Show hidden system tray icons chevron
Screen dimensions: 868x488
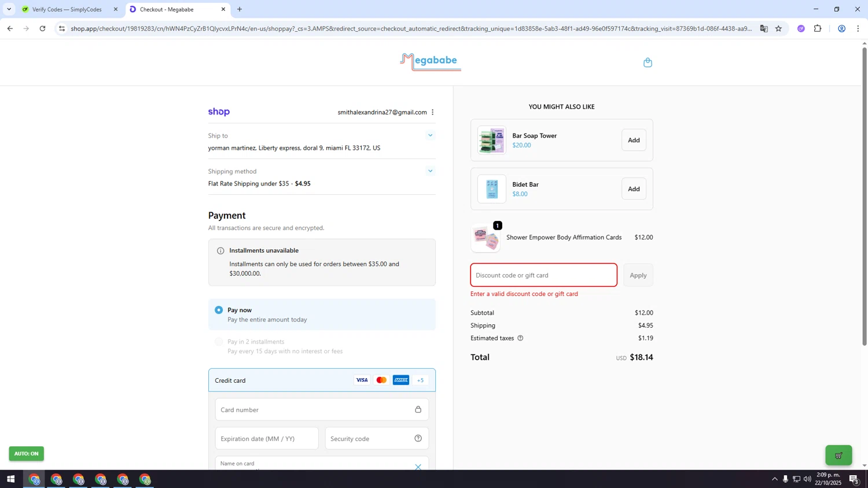point(775,479)
